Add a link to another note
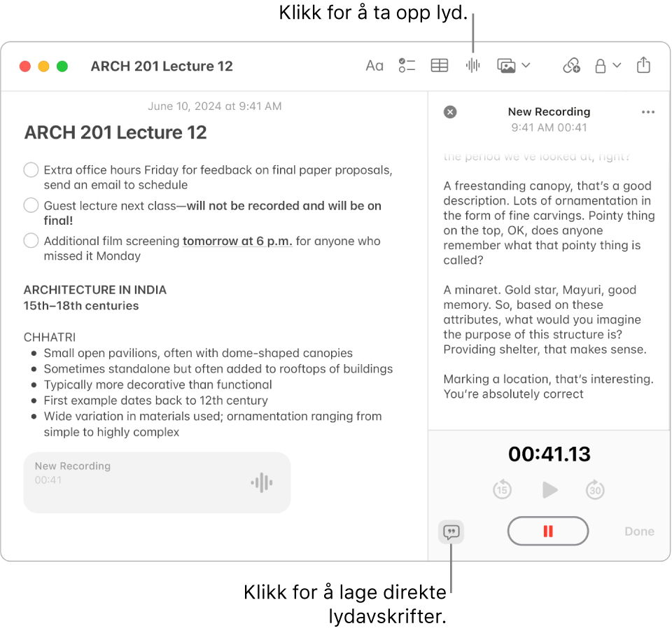Image resolution: width=672 pixels, height=633 pixels. (571, 66)
